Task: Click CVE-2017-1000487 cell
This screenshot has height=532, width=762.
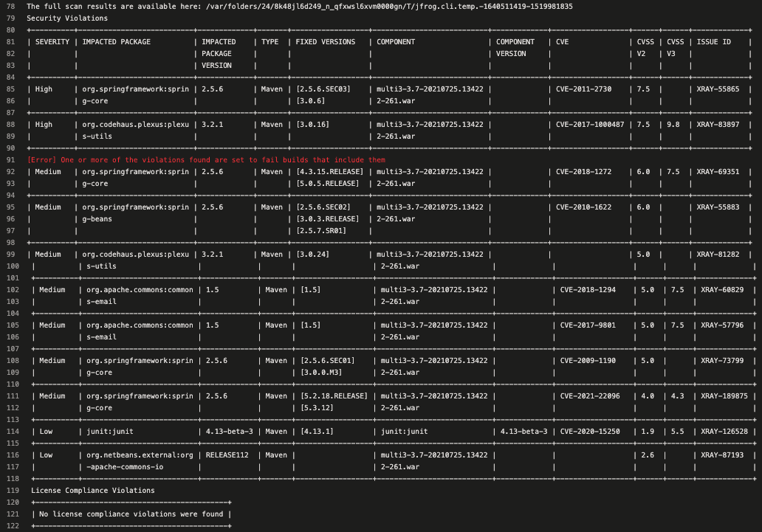Action: coord(590,125)
